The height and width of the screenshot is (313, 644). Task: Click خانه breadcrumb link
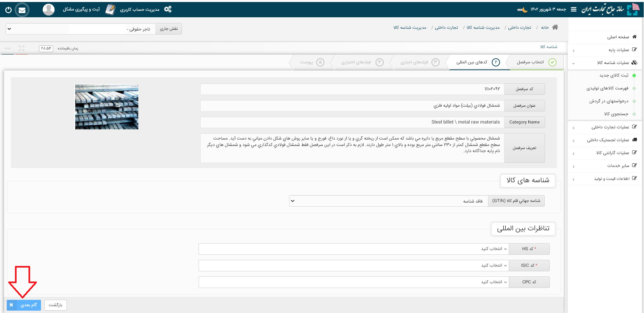tap(545, 27)
